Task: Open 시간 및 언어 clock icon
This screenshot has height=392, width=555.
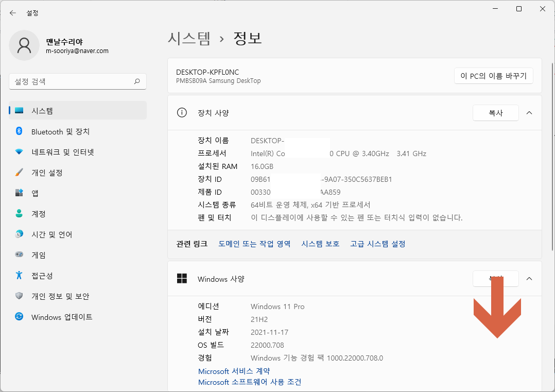Action: [19, 234]
